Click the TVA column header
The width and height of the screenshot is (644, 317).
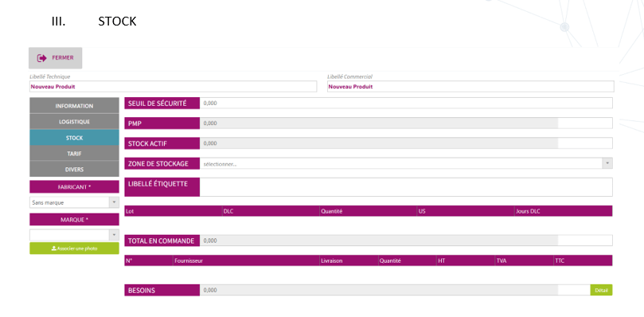click(x=524, y=260)
